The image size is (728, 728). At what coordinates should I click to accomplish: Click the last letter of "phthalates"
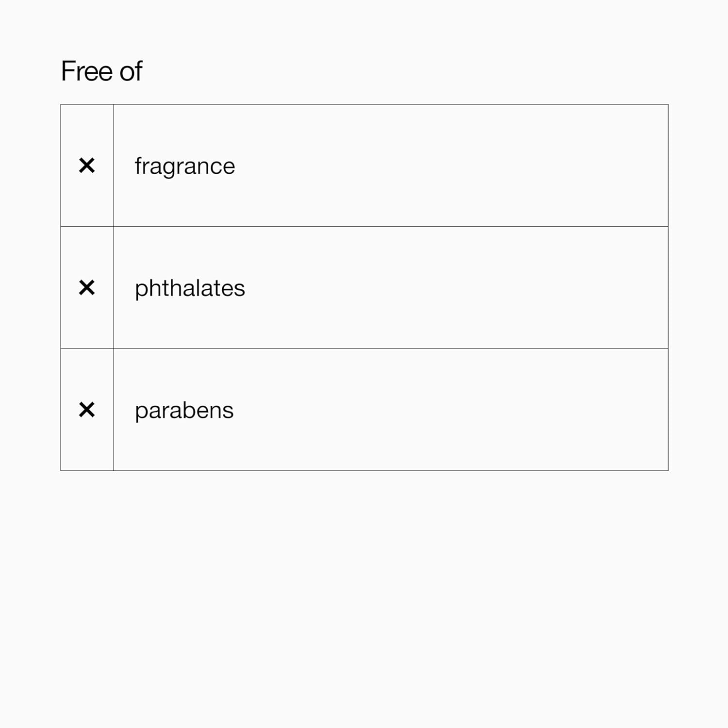point(240,289)
